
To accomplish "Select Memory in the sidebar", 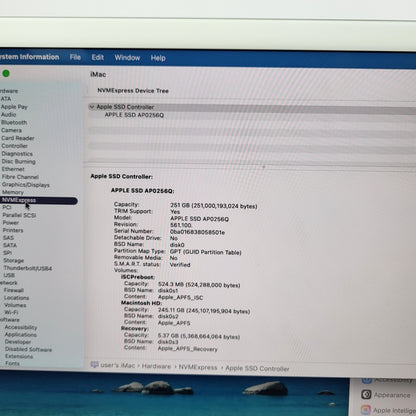I will (13, 192).
